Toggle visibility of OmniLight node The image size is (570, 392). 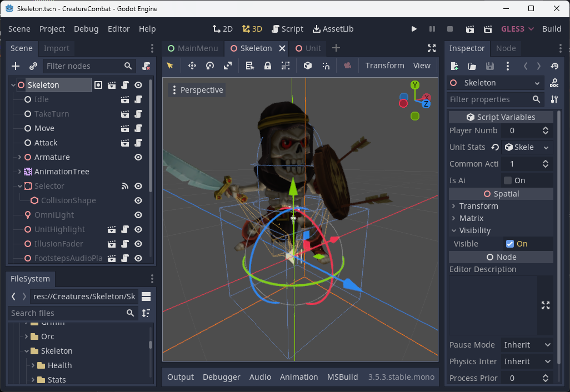pos(138,215)
